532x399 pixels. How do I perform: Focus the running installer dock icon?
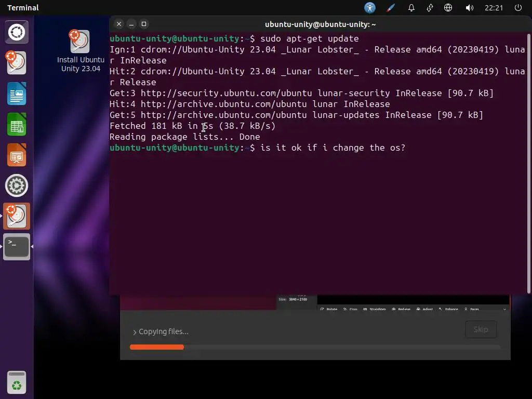click(x=17, y=216)
